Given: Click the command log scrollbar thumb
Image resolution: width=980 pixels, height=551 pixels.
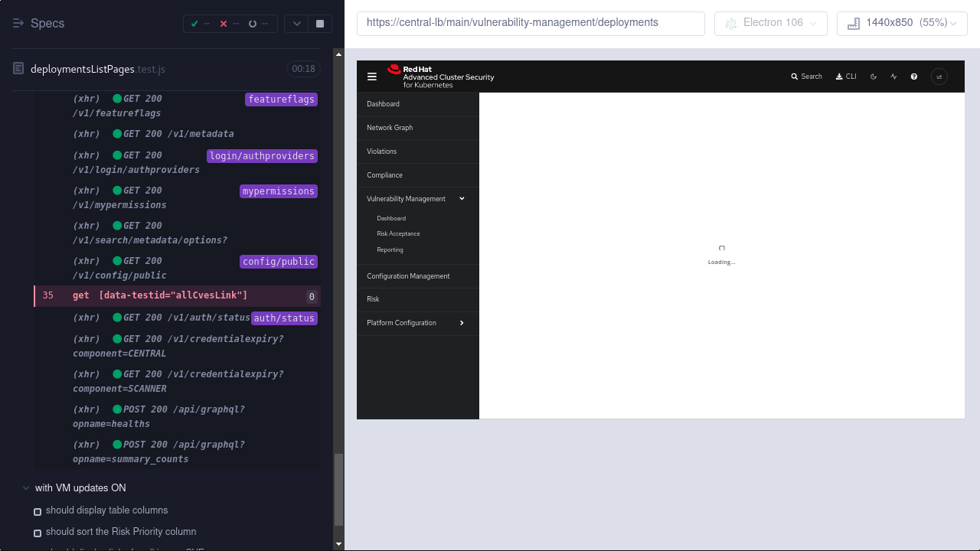Looking at the screenshot, I should (x=339, y=490).
